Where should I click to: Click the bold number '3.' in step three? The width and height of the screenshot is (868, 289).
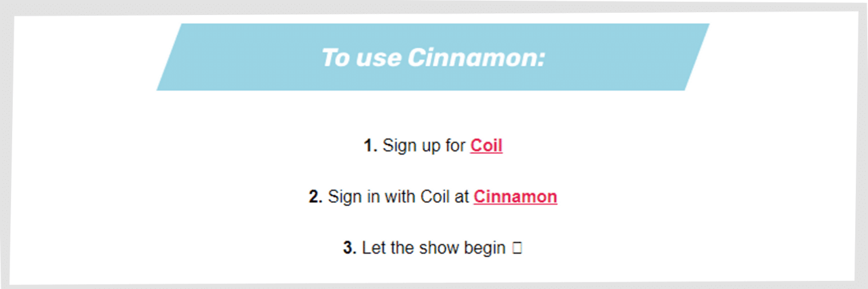[x=350, y=248]
